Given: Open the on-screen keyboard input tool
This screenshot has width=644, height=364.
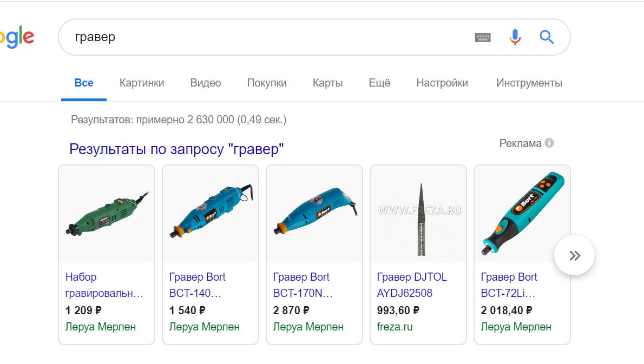Looking at the screenshot, I should [x=483, y=37].
